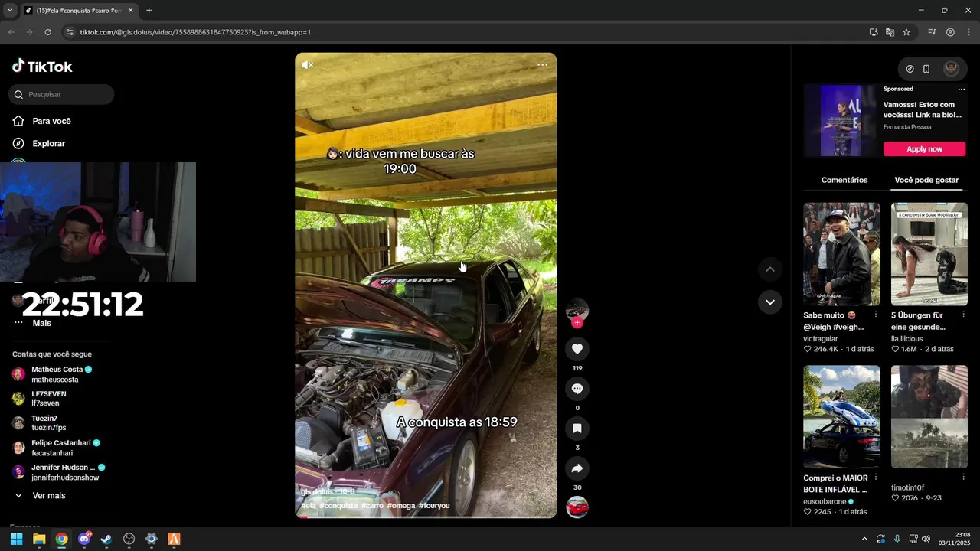
Task: Open Steam from the taskbar
Action: (106, 539)
